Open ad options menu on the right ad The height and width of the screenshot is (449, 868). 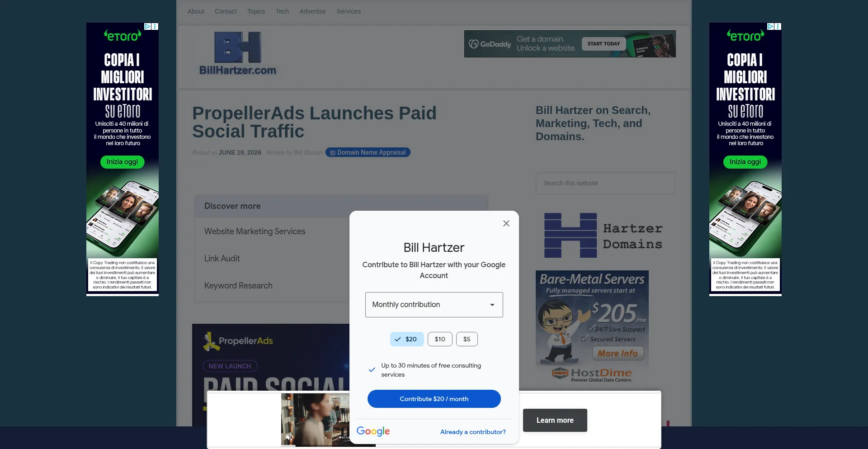pos(778,27)
